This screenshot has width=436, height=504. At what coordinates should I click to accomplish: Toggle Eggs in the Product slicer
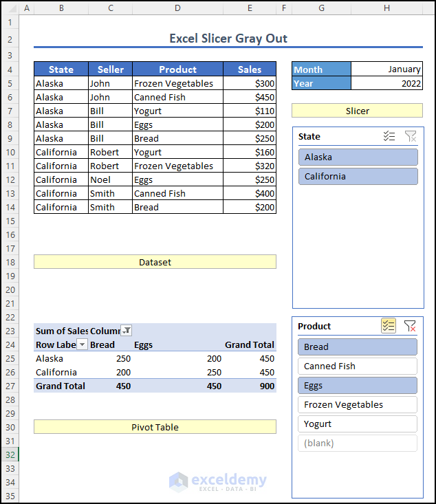click(358, 386)
